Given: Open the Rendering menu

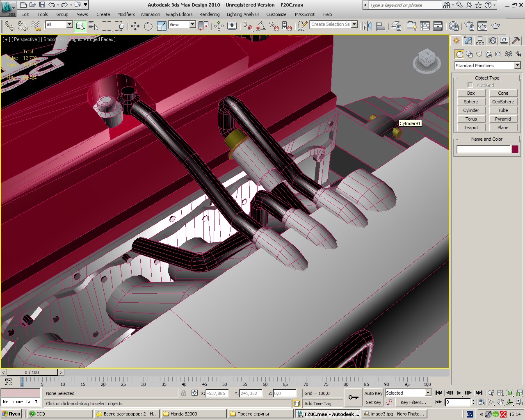Looking at the screenshot, I should click(x=209, y=14).
